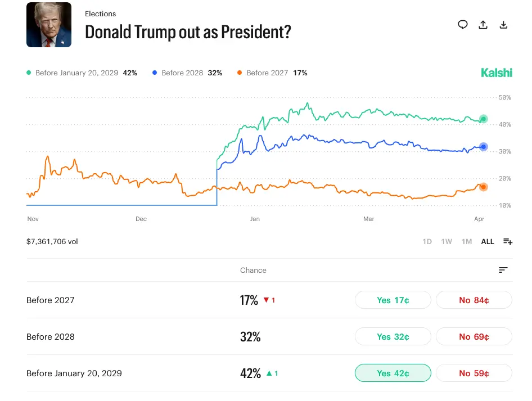Toggle the green Before January 20, 2029 legend
532x401 pixels.
tap(82, 73)
